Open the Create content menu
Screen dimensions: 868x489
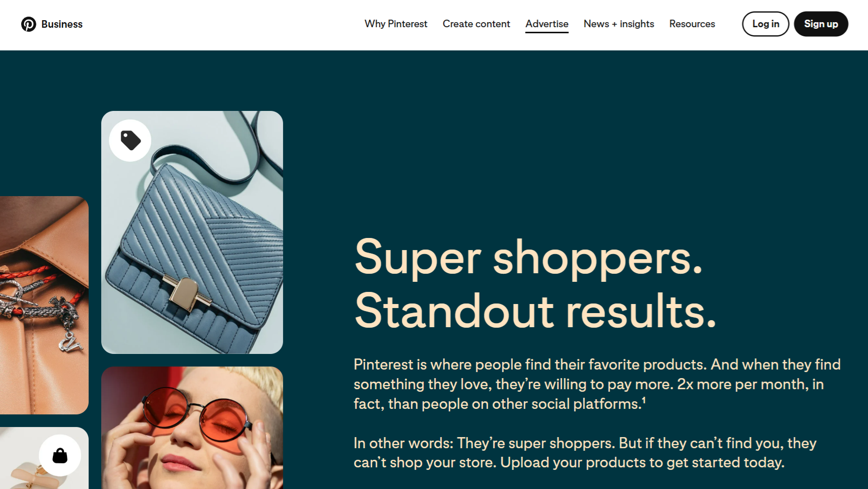[x=476, y=24]
